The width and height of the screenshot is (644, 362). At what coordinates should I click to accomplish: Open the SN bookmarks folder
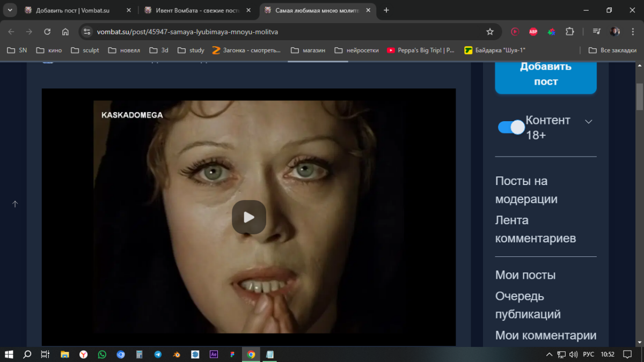pyautogui.click(x=17, y=50)
